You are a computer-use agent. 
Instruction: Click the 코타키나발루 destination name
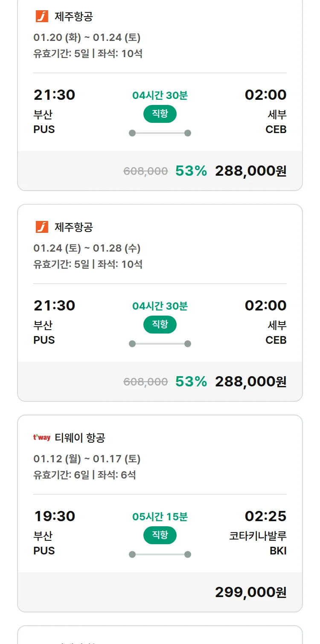pos(258,536)
